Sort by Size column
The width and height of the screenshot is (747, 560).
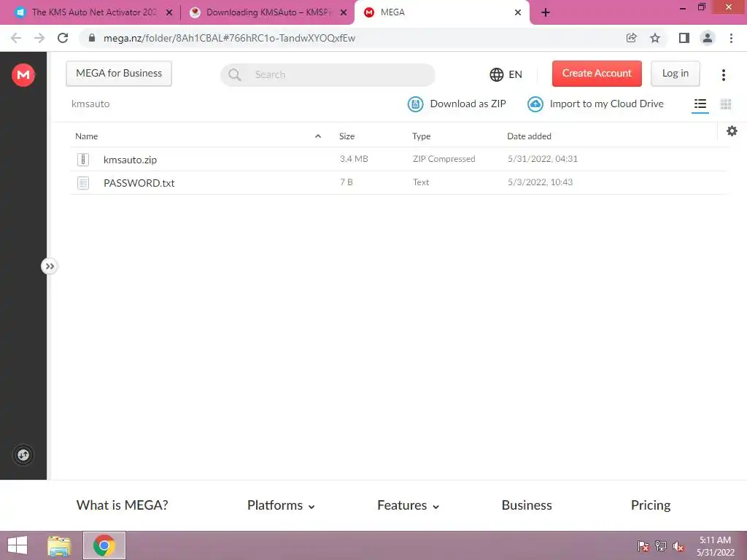pyautogui.click(x=347, y=136)
